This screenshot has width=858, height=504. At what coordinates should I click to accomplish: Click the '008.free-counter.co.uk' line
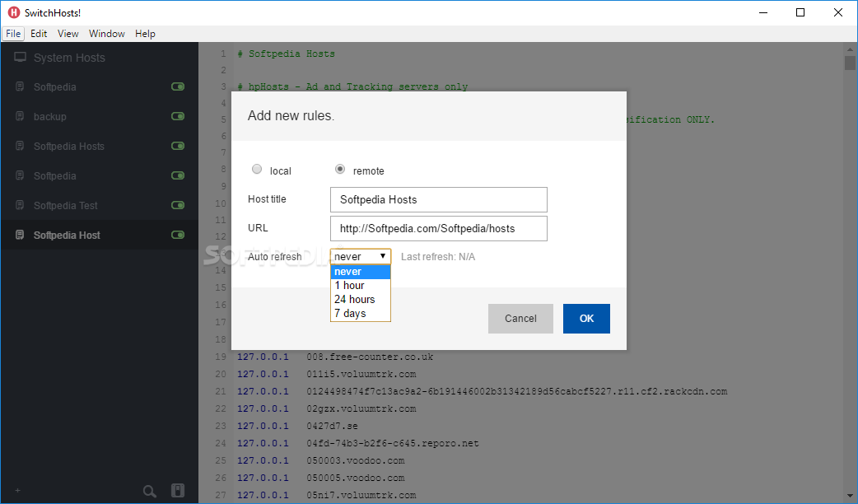coord(370,357)
